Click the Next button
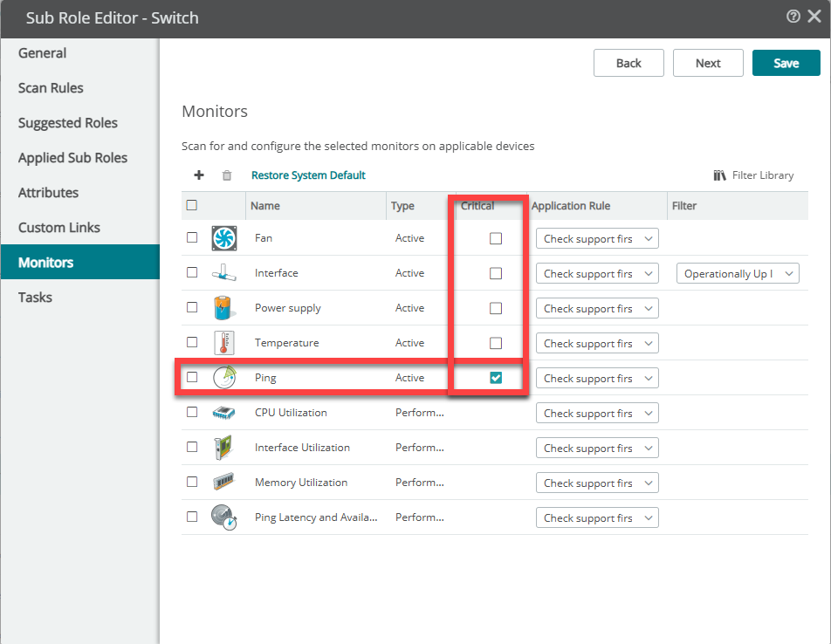Viewport: 831px width, 644px height. [x=708, y=63]
